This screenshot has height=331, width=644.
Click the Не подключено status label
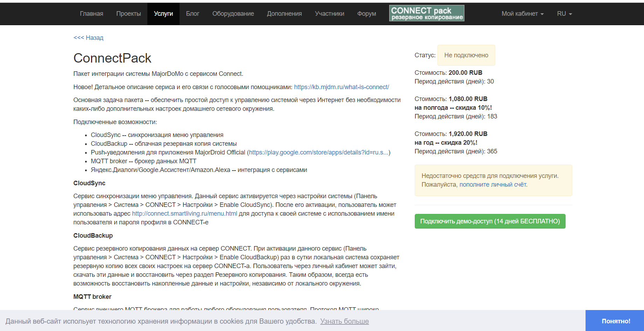click(x=466, y=55)
